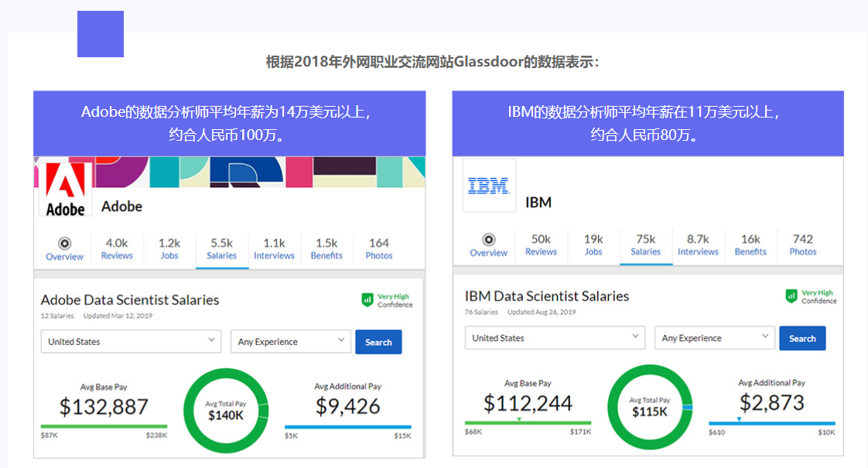Click IBM's $115K Avg Total Pay donut chart

pyautogui.click(x=650, y=407)
